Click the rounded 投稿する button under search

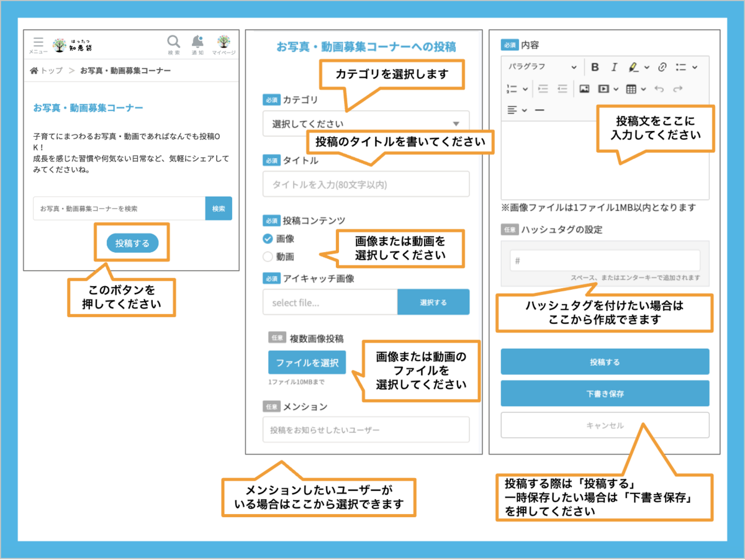(x=132, y=243)
